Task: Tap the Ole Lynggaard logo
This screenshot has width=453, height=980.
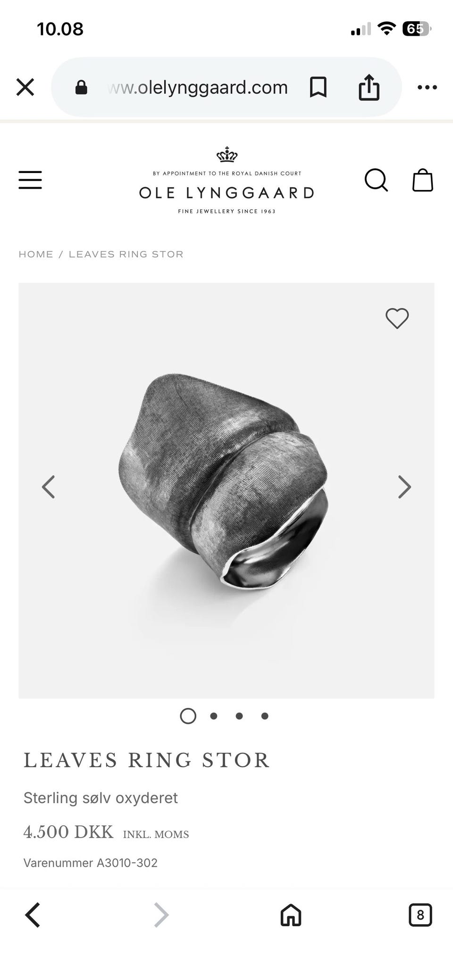Action: 226,180
